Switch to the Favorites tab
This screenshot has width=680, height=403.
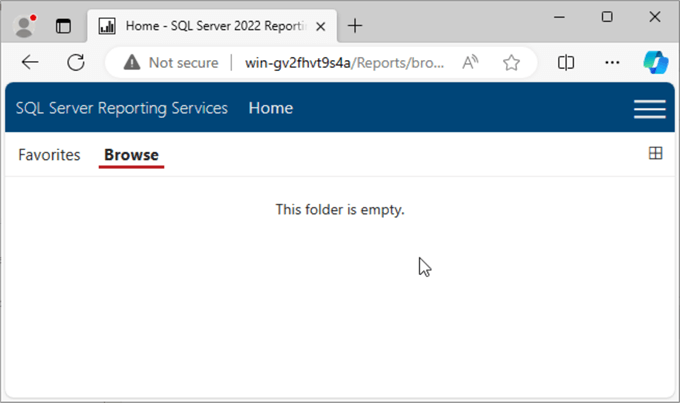click(x=49, y=155)
